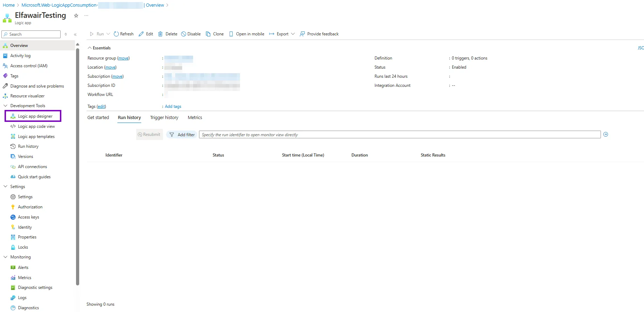Screen dimensions: 644x312
Task: Open Logic app code view
Action: point(36,126)
